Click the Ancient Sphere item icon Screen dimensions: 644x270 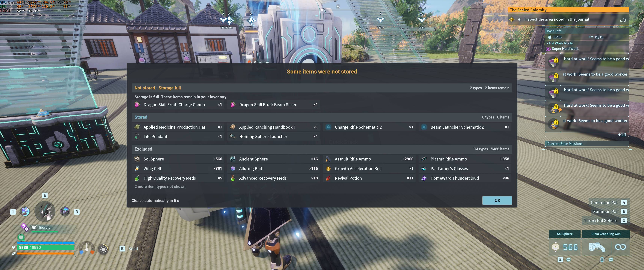point(233,159)
